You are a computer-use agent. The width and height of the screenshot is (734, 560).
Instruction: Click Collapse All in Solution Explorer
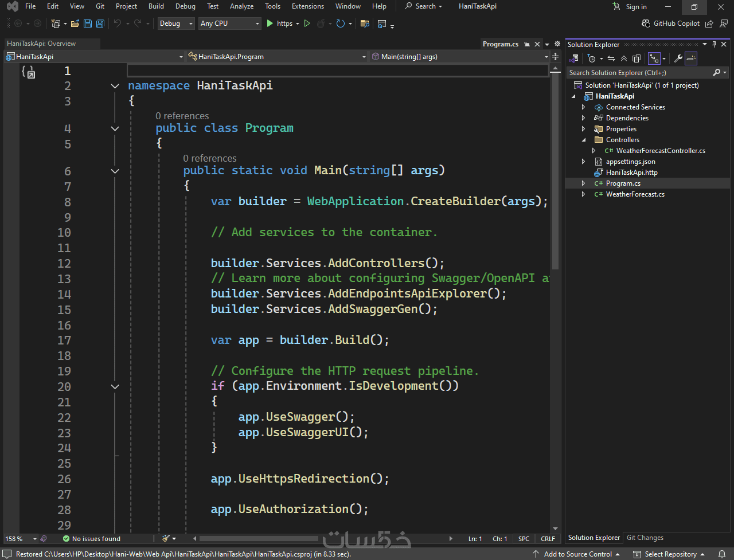(x=624, y=58)
